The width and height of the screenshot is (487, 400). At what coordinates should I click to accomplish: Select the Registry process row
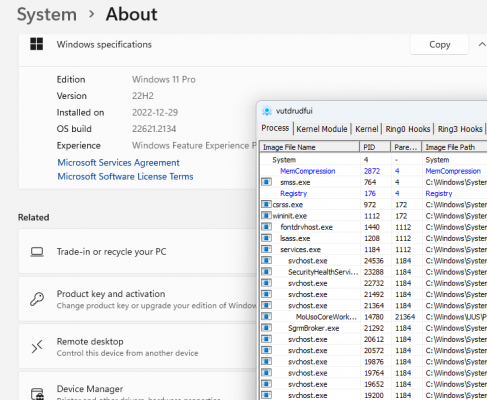point(373,193)
